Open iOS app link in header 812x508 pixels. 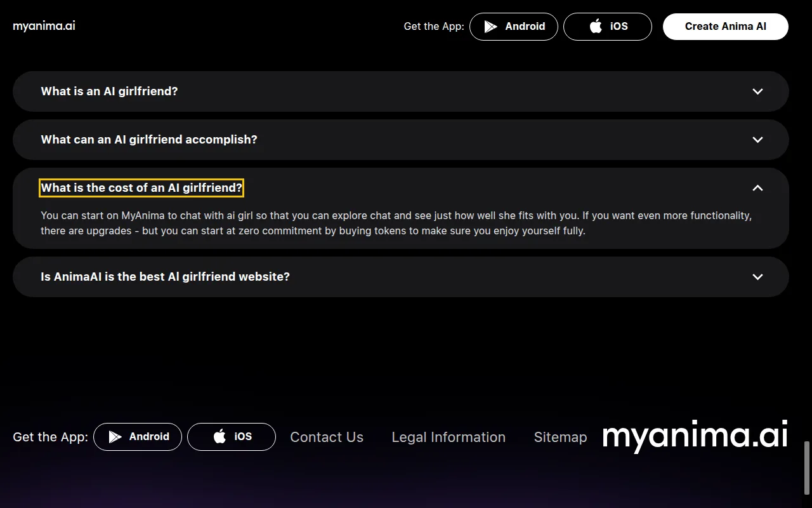click(x=608, y=27)
